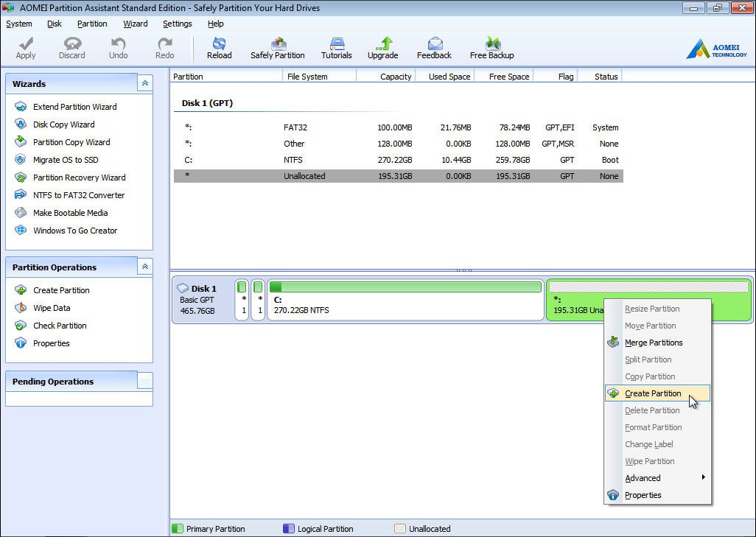Viewport: 756px width, 537px height.
Task: Open the Windows To Go Creator
Action: tap(74, 231)
